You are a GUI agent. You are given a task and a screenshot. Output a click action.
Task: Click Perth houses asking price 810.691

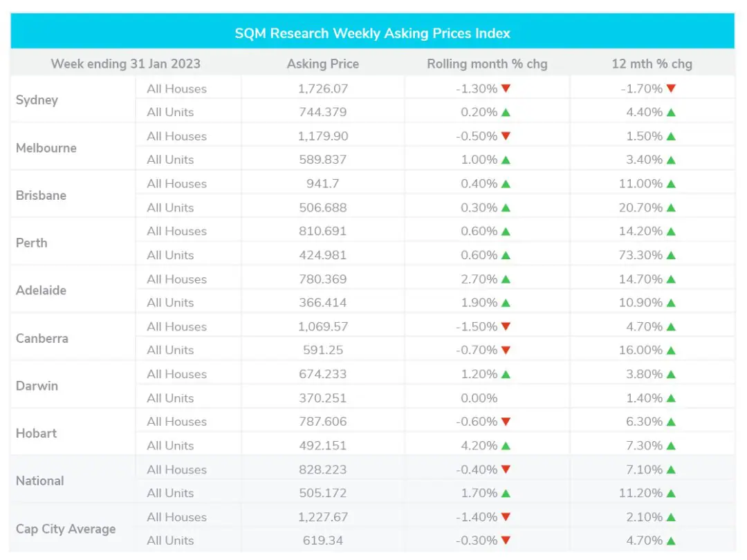pyautogui.click(x=323, y=232)
